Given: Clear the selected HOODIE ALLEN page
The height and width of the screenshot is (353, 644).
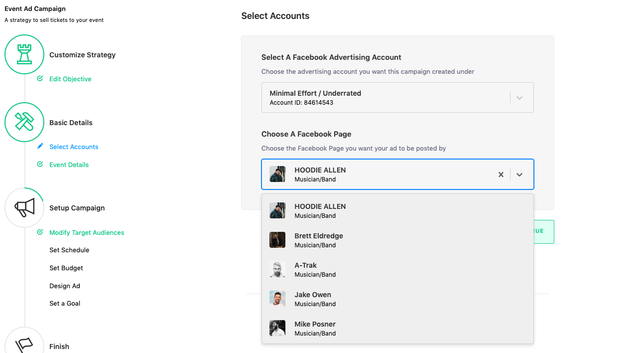Looking at the screenshot, I should pyautogui.click(x=501, y=175).
